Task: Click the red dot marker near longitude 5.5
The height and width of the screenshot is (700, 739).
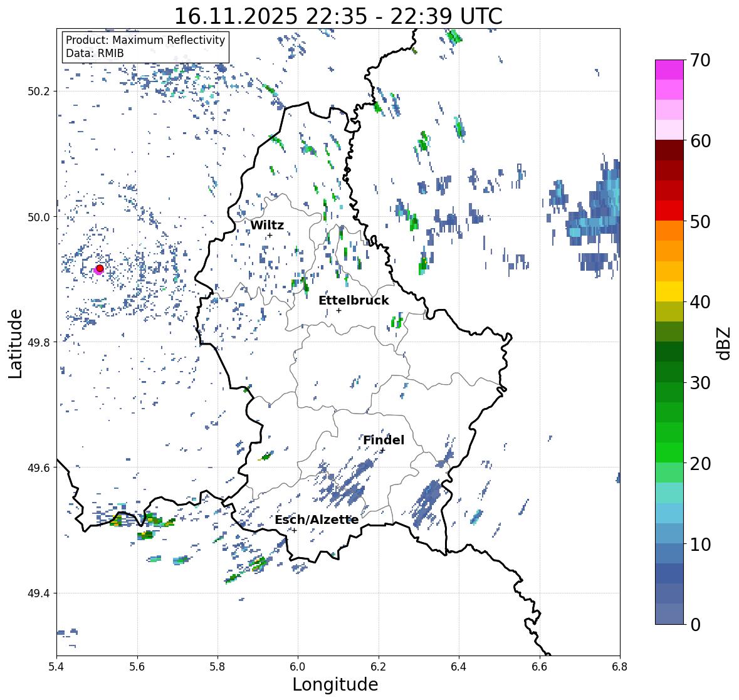Action: click(x=100, y=268)
